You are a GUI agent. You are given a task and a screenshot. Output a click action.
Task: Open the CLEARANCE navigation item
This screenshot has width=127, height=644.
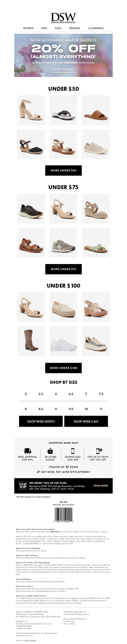pyautogui.click(x=96, y=28)
